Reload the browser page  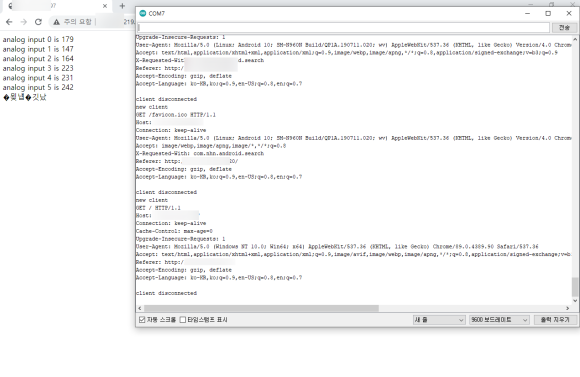[38, 22]
